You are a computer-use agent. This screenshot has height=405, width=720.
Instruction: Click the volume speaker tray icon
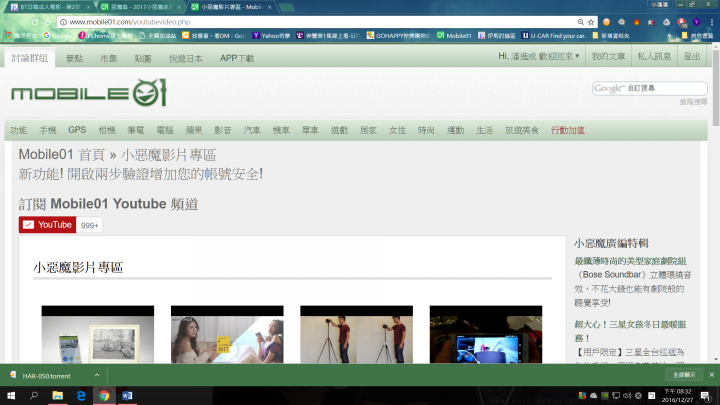pyautogui.click(x=627, y=395)
